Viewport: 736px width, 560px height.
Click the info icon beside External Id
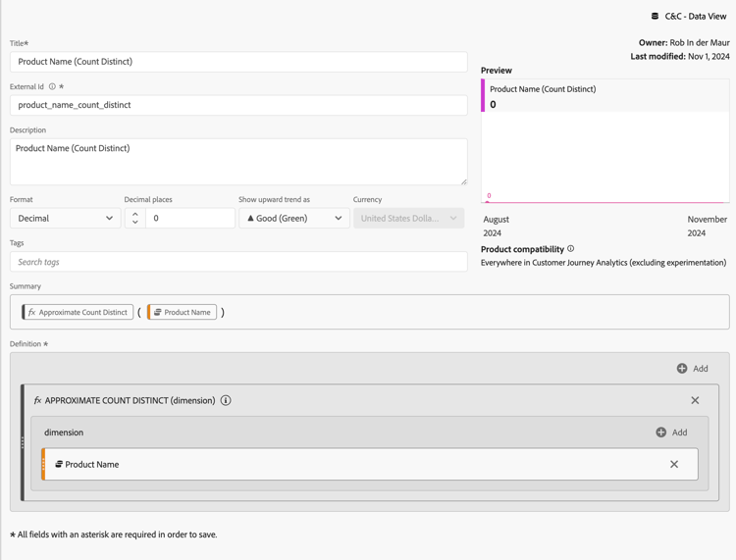pyautogui.click(x=52, y=86)
